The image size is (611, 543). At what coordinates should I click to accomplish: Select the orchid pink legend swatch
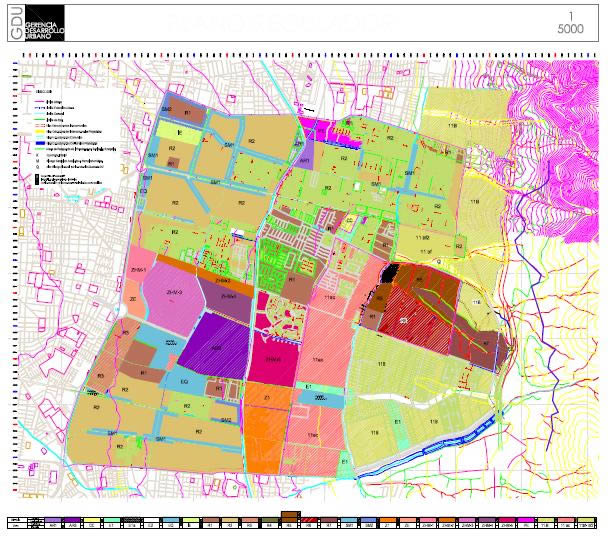tap(467, 520)
